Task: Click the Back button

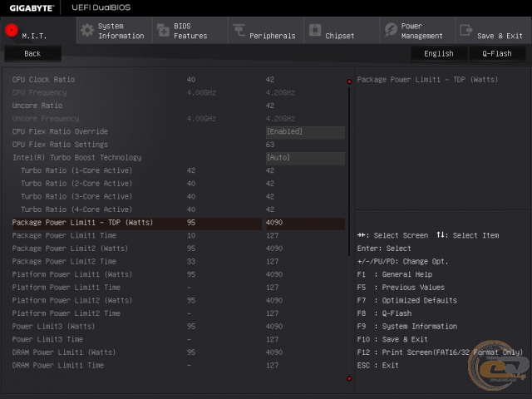Action: [32, 53]
